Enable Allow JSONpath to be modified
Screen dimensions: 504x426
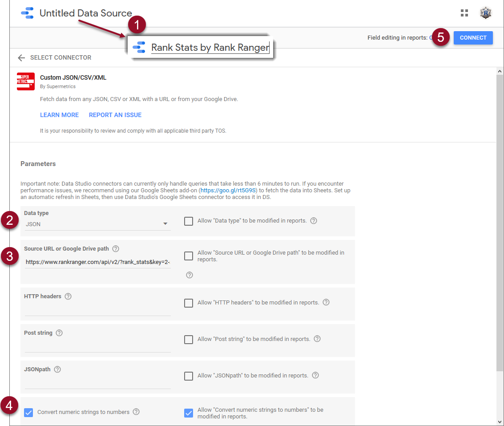pyautogui.click(x=189, y=376)
